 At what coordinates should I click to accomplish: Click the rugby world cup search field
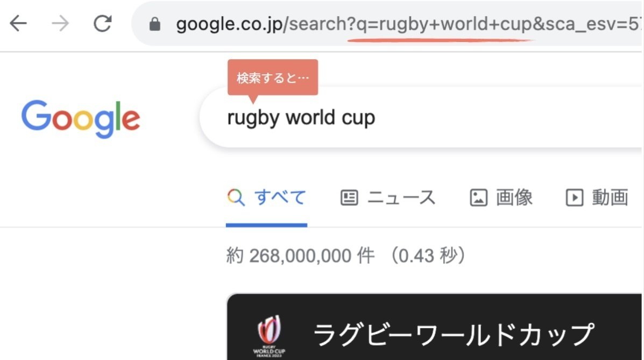point(421,117)
